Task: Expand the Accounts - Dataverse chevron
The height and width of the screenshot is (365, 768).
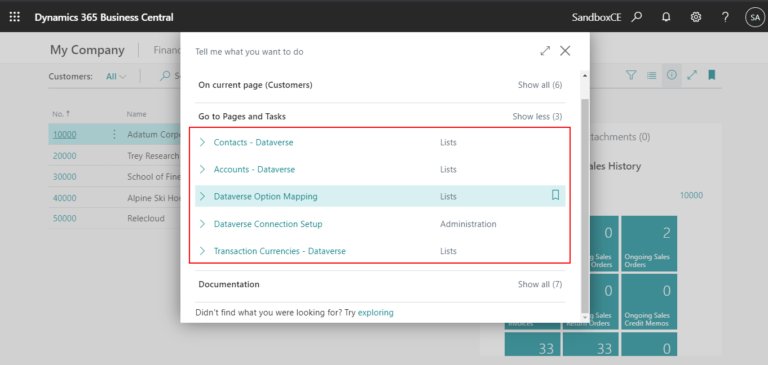Action: (202, 170)
